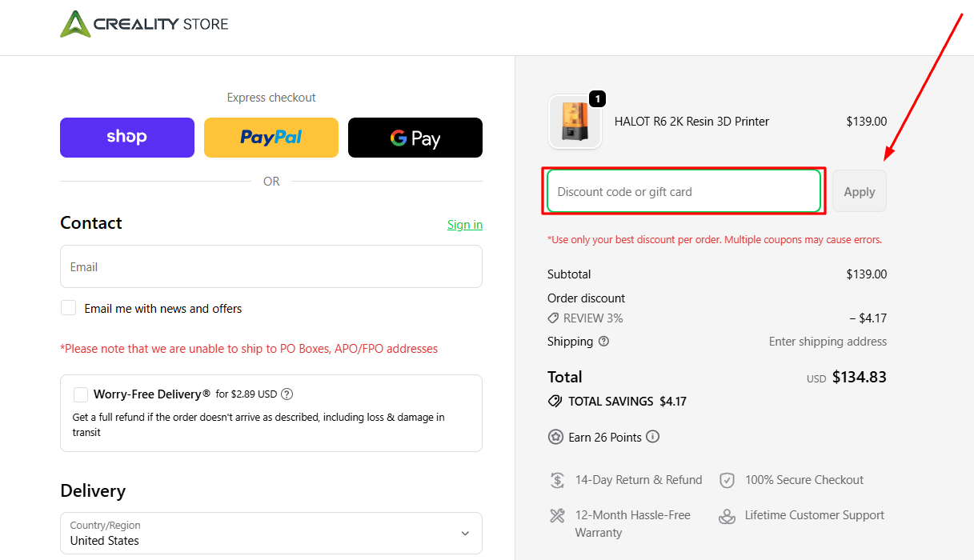Image resolution: width=974 pixels, height=560 pixels.
Task: Open the Creality Store logo link
Action: 144,24
